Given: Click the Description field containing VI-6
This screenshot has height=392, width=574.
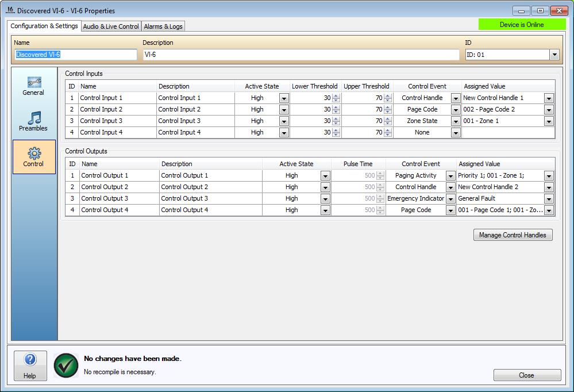Looking at the screenshot, I should [x=301, y=55].
